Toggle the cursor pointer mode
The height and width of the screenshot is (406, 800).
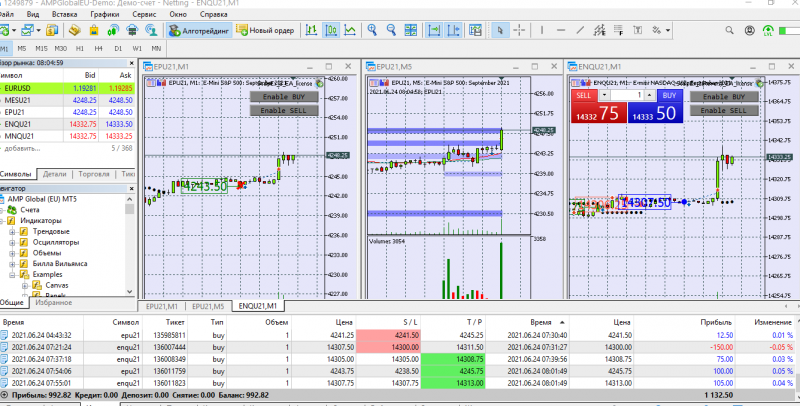500,31
